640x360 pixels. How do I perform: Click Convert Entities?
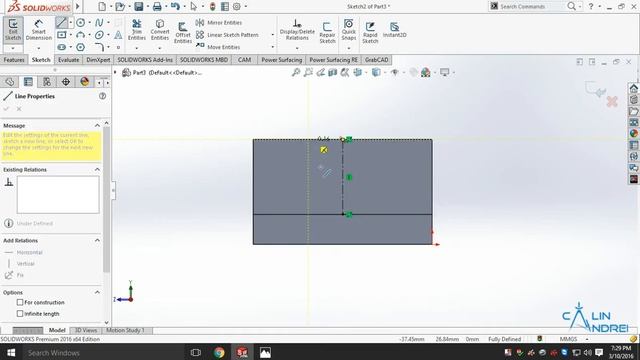click(x=160, y=30)
